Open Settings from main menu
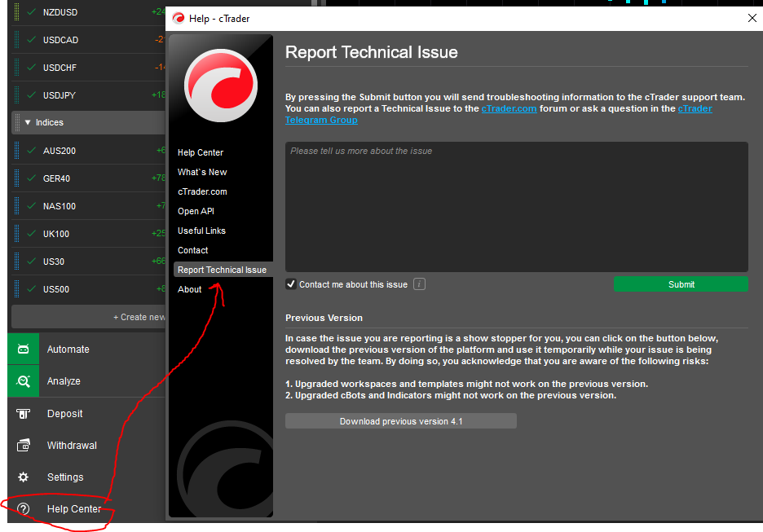The height and width of the screenshot is (532, 763). click(86, 477)
